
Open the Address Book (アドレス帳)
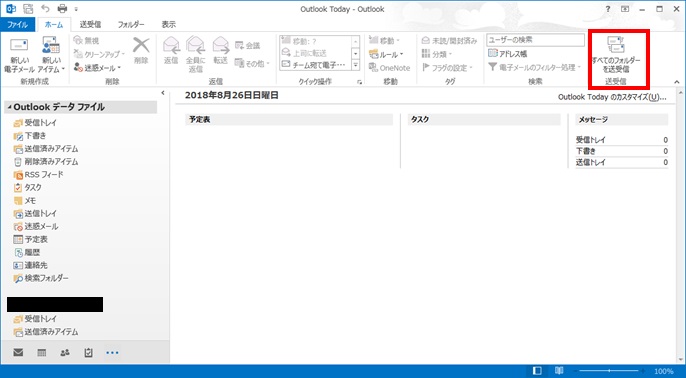tap(507, 54)
